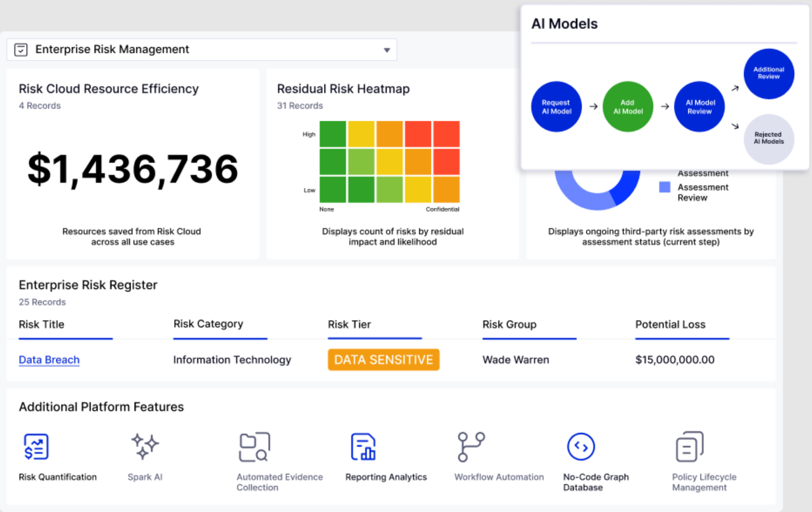This screenshot has height=512, width=812.
Task: Select the No-Code Graph Database icon
Action: pyautogui.click(x=580, y=446)
